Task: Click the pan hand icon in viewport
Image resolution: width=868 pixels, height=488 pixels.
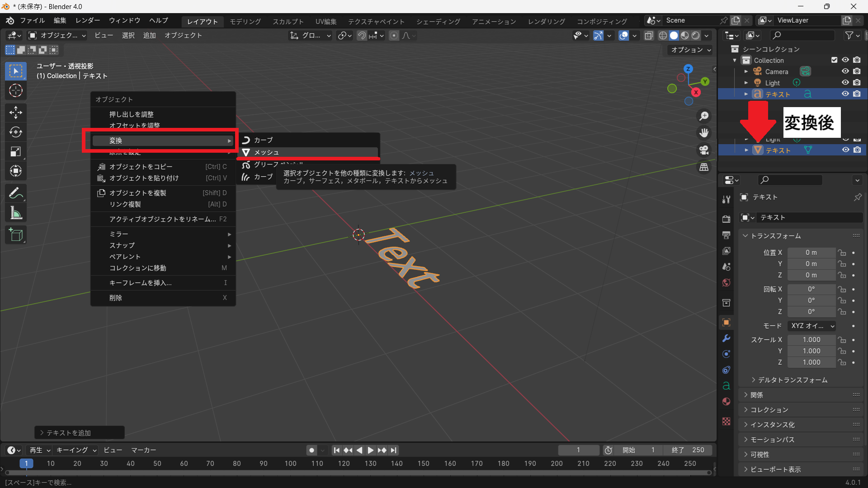Action: (x=704, y=133)
